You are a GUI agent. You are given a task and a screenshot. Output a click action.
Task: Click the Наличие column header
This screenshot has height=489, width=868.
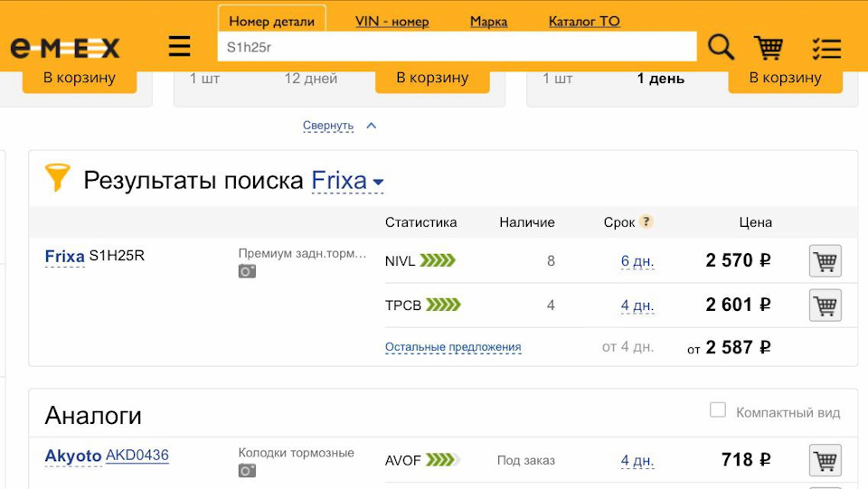[526, 221]
